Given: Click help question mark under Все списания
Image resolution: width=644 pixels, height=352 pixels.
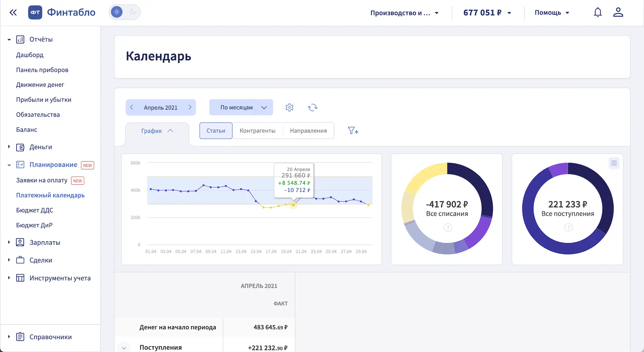Looking at the screenshot, I should [448, 227].
